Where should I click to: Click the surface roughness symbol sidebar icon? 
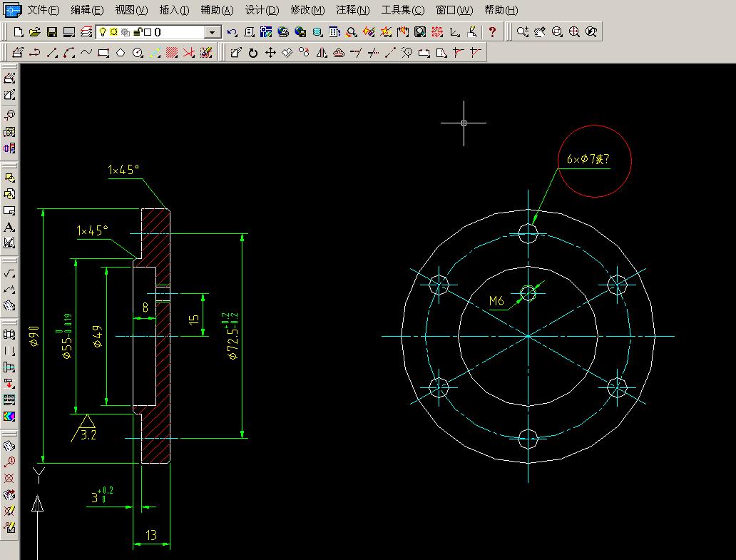point(9,273)
